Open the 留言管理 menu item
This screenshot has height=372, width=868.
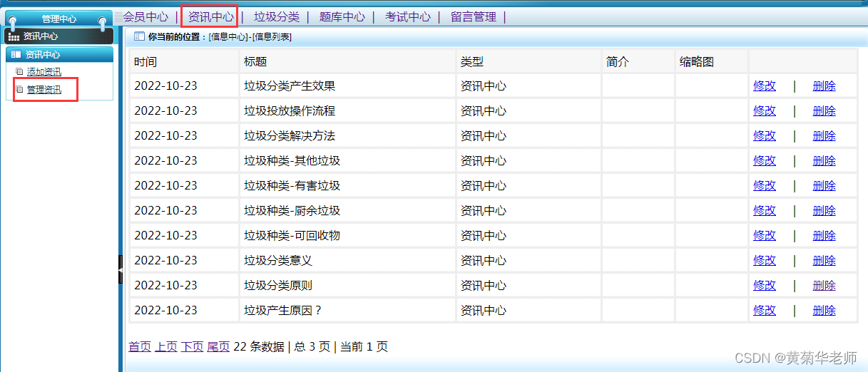474,16
